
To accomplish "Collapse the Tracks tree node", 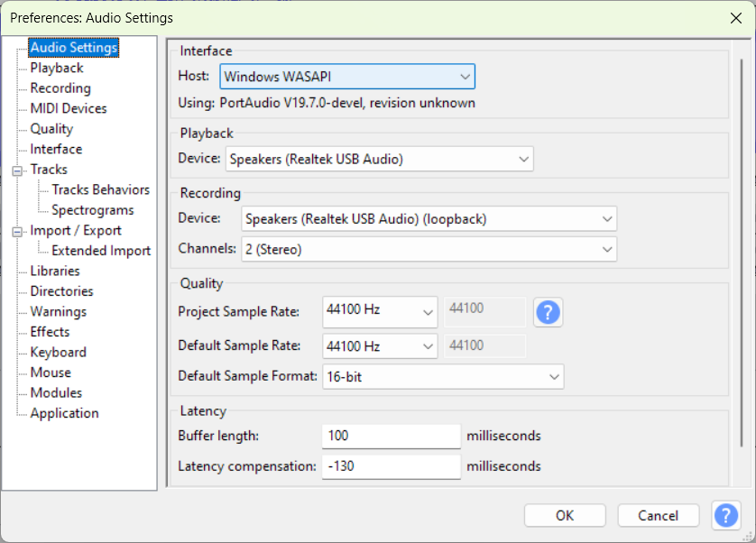I will tap(16, 170).
